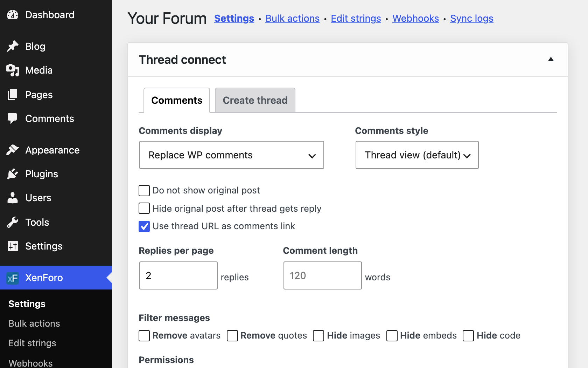
Task: Enable the Hide embeds filter
Action: click(392, 336)
